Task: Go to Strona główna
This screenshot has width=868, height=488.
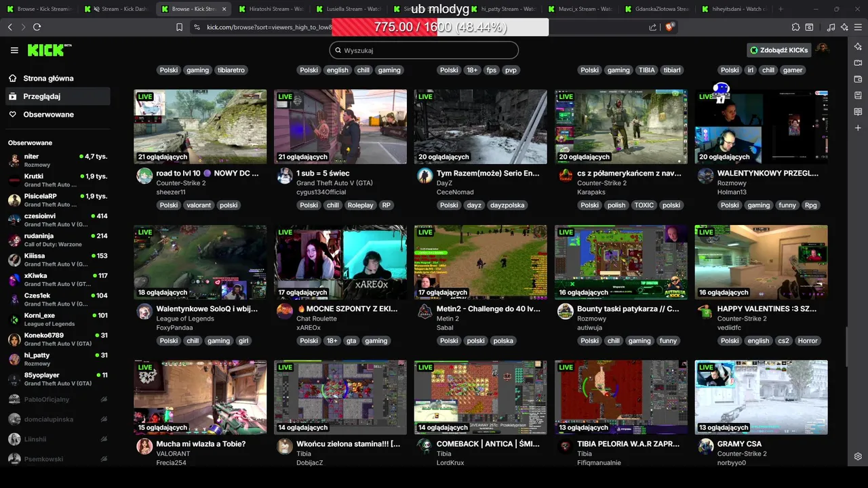Action: click(58, 78)
